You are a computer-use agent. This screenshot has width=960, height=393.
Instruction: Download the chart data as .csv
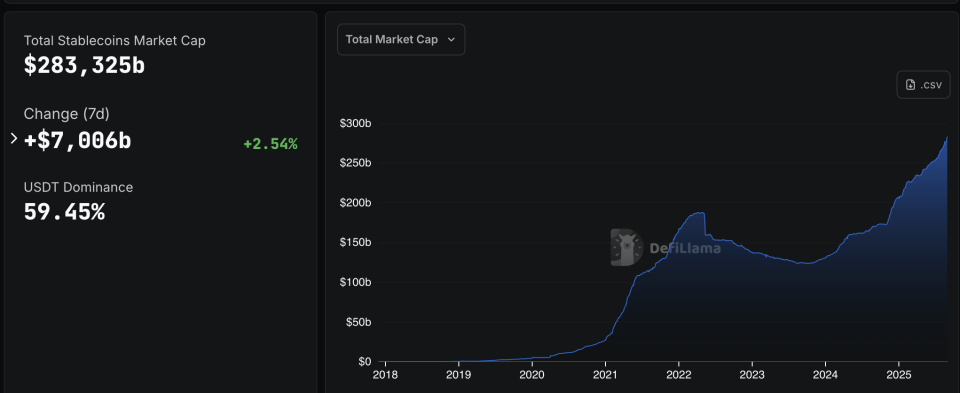click(923, 84)
